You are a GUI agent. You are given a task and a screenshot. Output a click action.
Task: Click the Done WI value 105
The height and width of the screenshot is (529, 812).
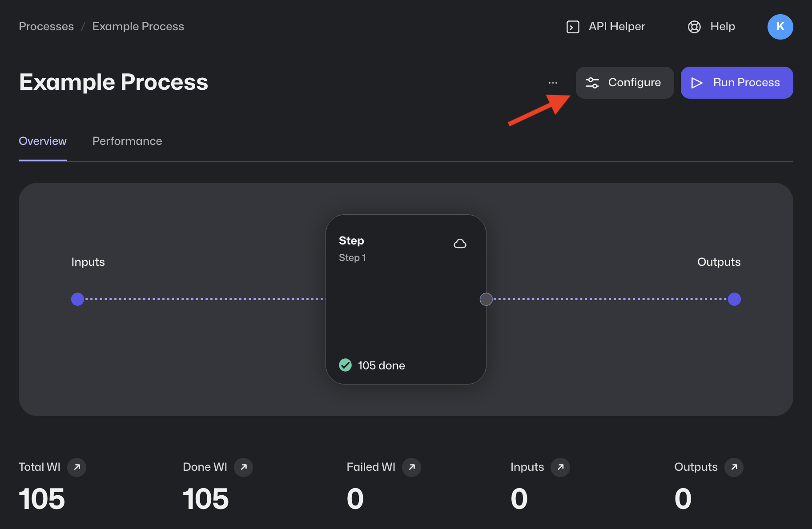(205, 499)
